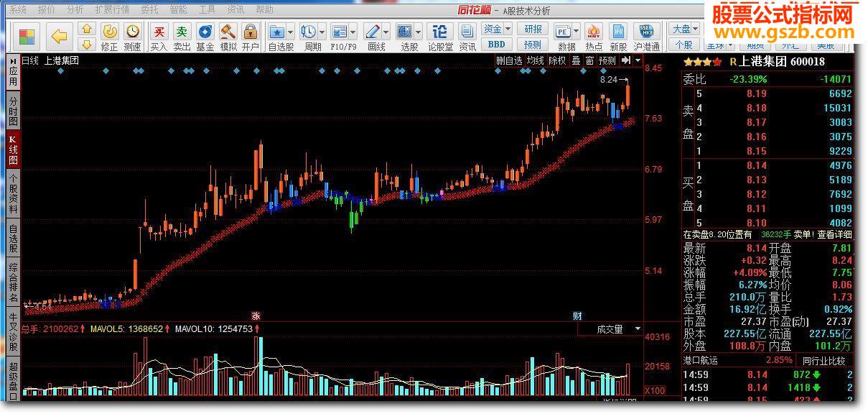The width and height of the screenshot is (868, 414).
Task: Open the 分析 menu
Action: [75, 10]
